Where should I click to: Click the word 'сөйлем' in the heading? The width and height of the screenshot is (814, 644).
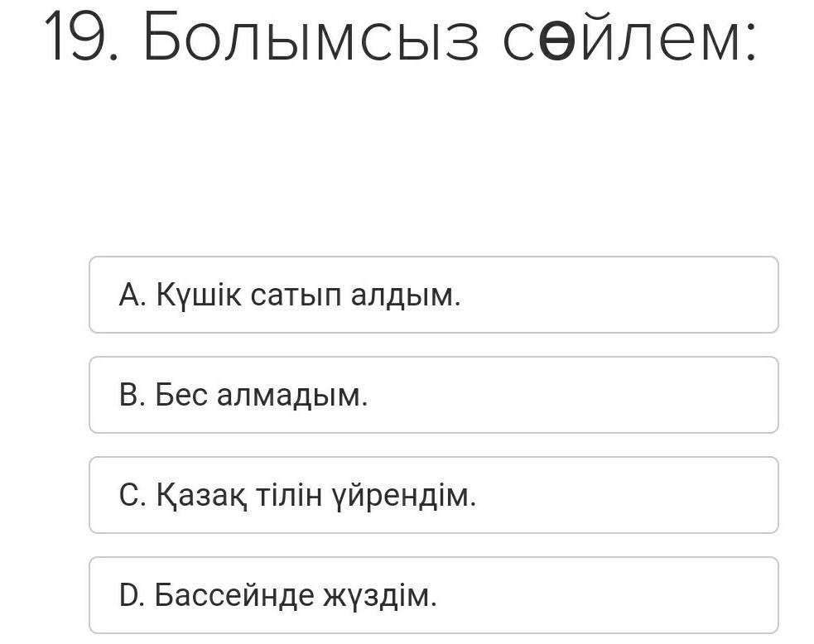(x=630, y=38)
